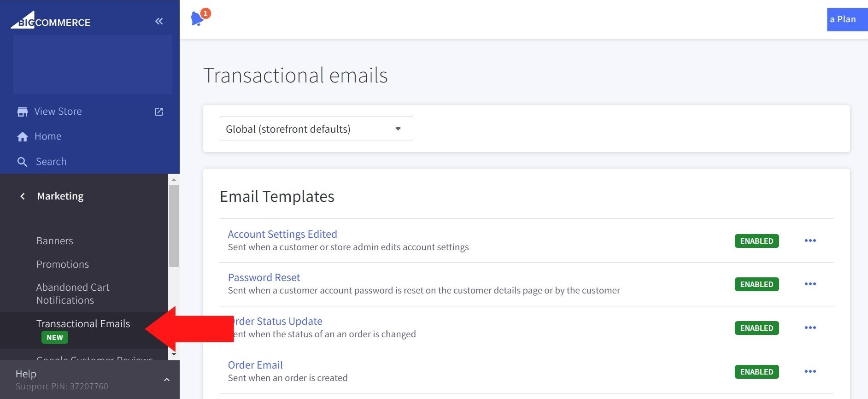Screen dimensions: 868x399
Task: Click the Plan button in header
Action: (847, 19)
